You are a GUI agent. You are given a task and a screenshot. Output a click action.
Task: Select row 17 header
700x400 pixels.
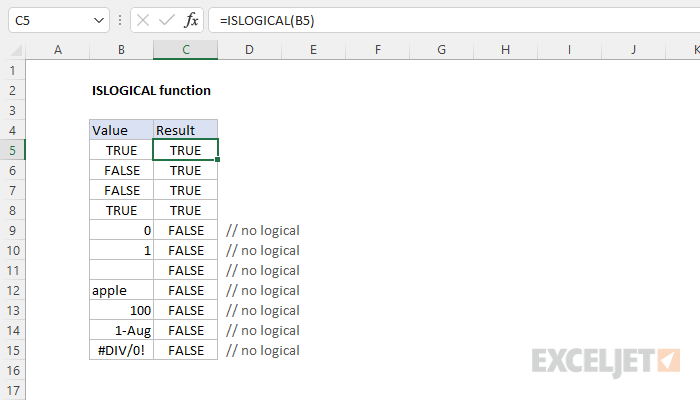[x=12, y=391]
